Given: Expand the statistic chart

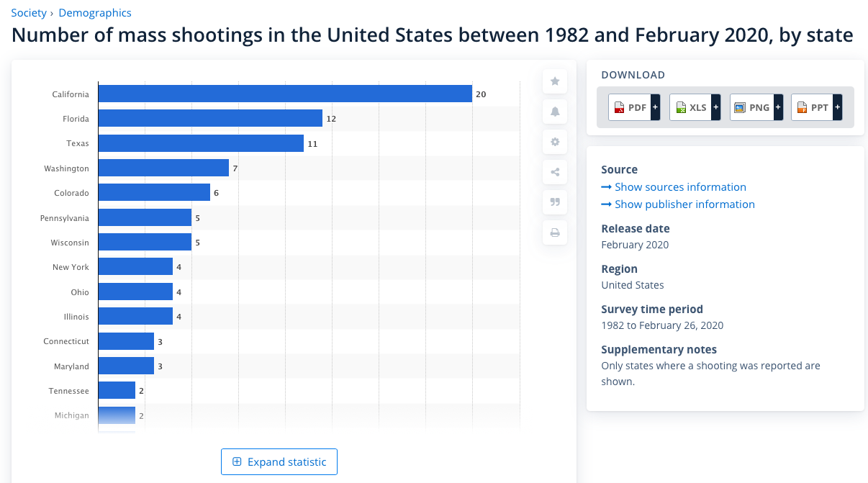Looking at the screenshot, I should 279,462.
